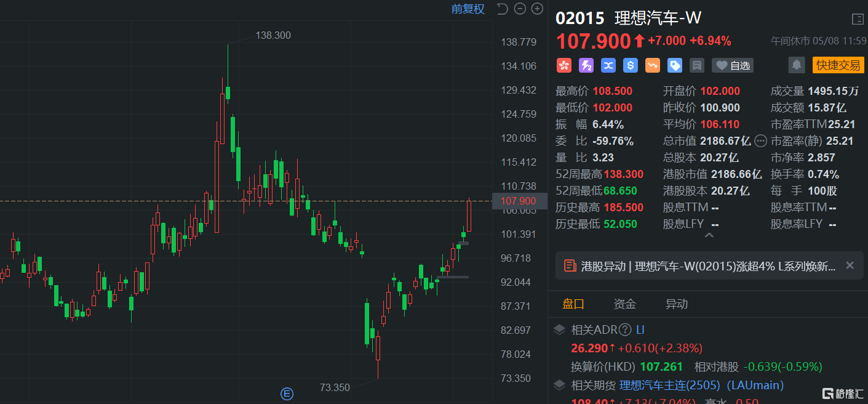The image size is (868, 404).
Task: Click the ADR price 26.290
Action: (589, 348)
